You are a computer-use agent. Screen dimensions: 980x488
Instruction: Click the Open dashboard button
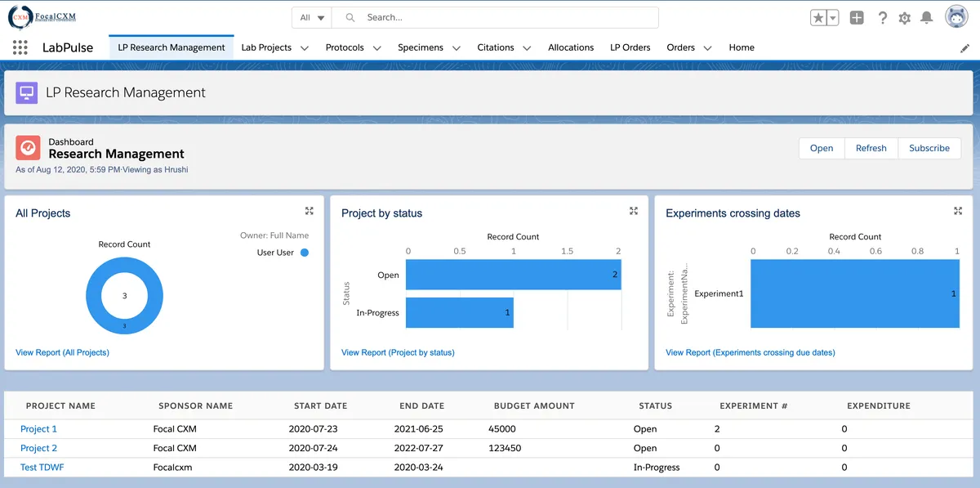822,148
